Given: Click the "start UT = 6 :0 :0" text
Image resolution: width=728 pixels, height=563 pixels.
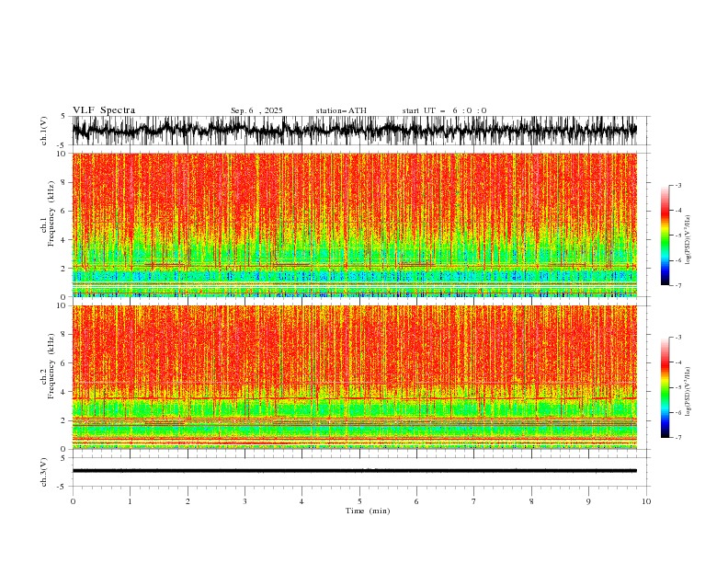Looking at the screenshot, I should 444,110.
